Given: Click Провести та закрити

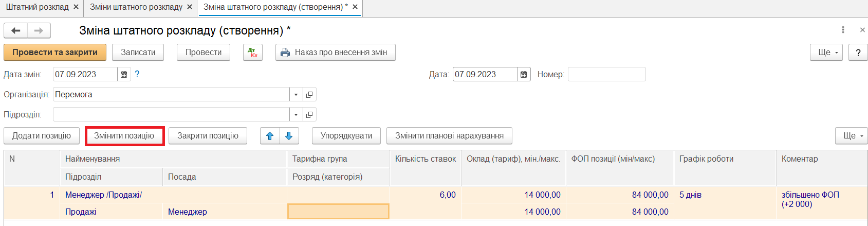Looking at the screenshot, I should tap(55, 53).
